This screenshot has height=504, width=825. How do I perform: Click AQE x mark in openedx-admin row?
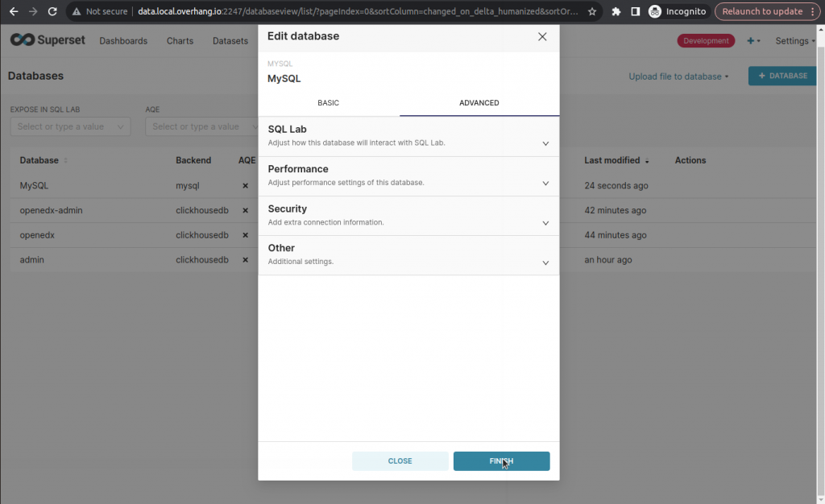(245, 210)
